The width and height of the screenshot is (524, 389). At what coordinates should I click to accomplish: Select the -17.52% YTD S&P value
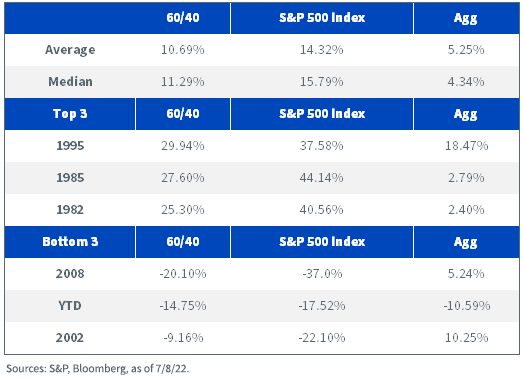(x=322, y=305)
